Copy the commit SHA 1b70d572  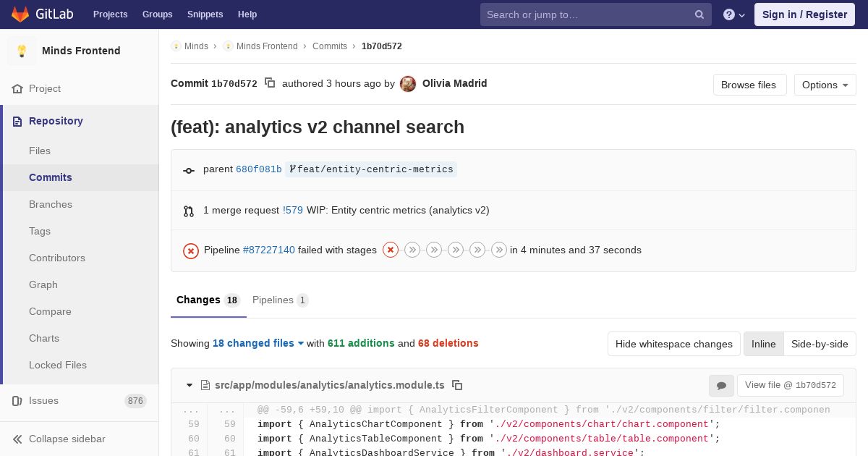tap(270, 83)
